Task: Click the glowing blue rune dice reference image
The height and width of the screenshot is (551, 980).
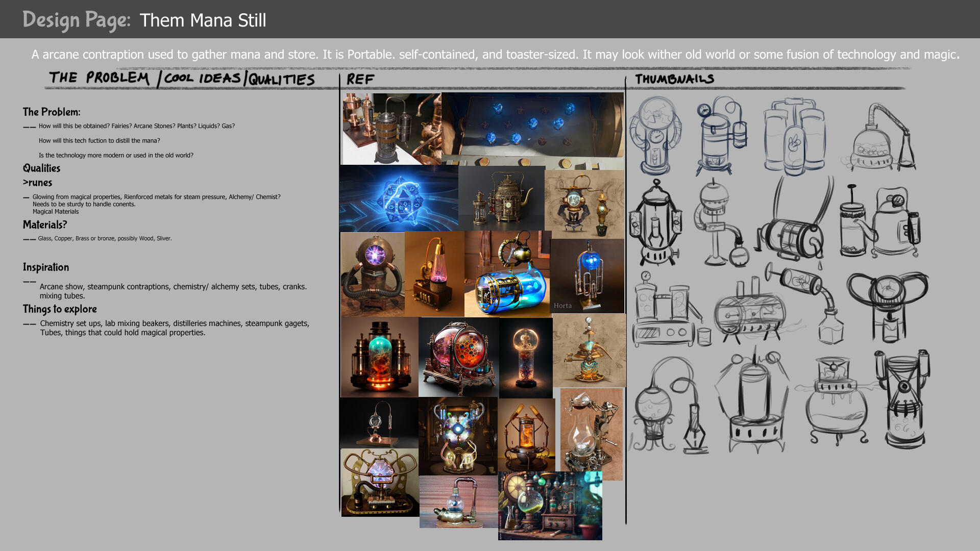Action: 399,199
